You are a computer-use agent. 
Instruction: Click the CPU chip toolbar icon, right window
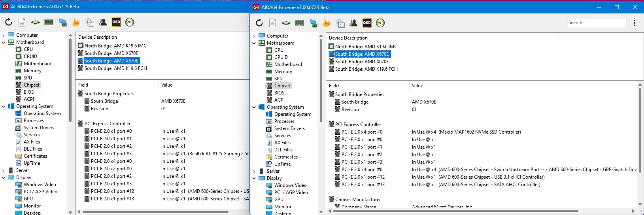click(x=286, y=23)
